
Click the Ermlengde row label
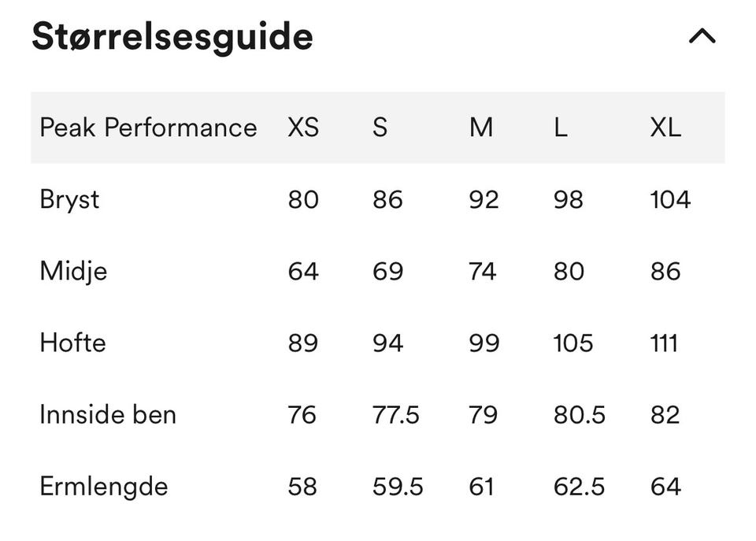(x=104, y=486)
